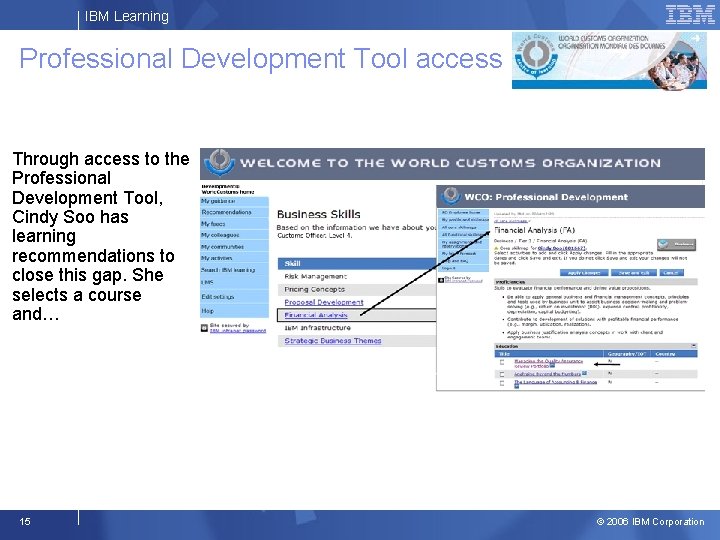Open the skillmaps breadcrumb link above Financial Analysis
The image size is (720, 540).
[511, 221]
